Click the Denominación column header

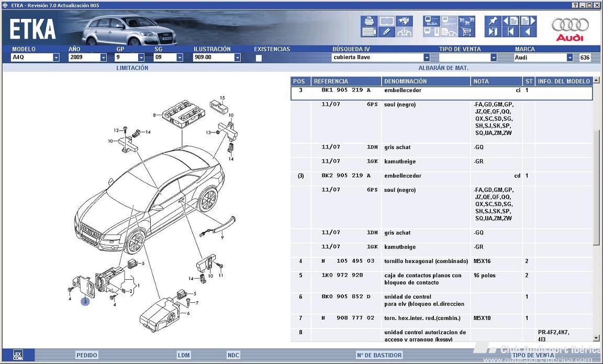tap(426, 81)
